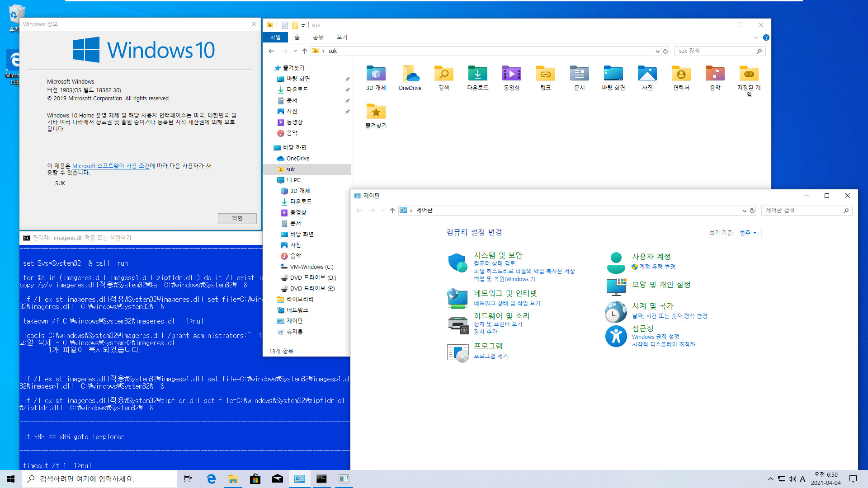The height and width of the screenshot is (488, 868).
Task: Open Quick Access Toolbar customize dropdown
Action: (303, 25)
